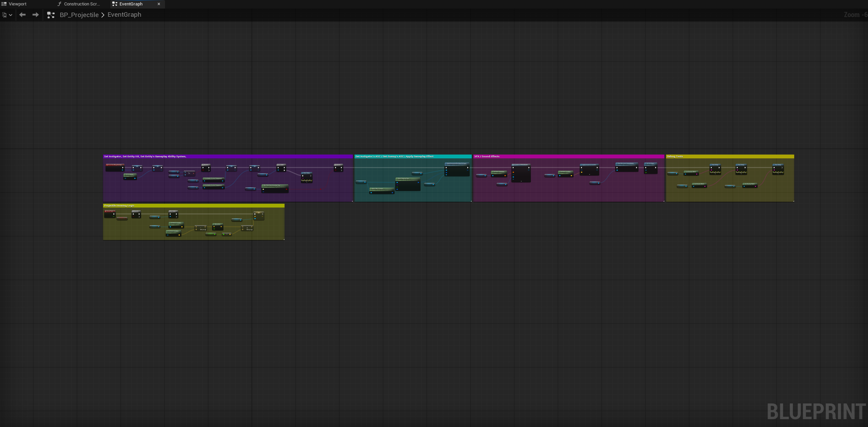Click the Debug Tests comment resize handle

pyautogui.click(x=793, y=201)
